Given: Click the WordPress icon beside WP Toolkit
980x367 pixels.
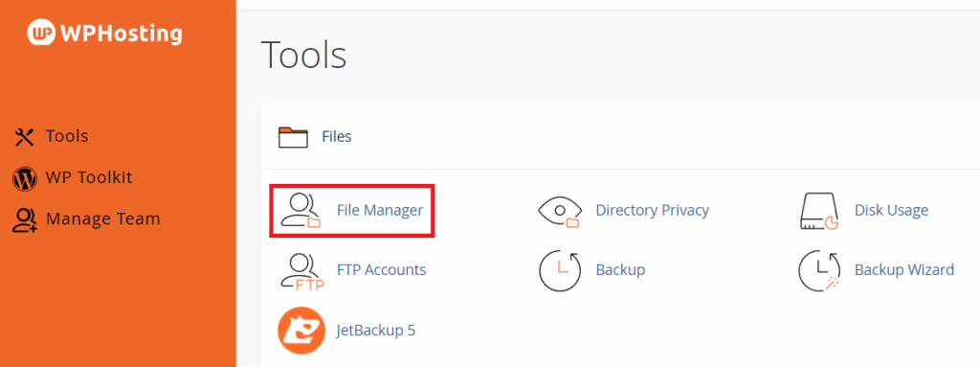Looking at the screenshot, I should click(x=24, y=178).
